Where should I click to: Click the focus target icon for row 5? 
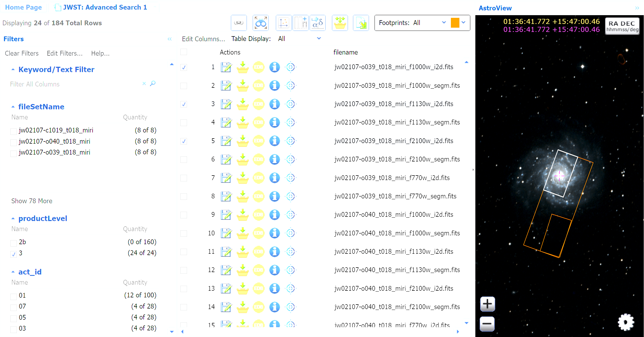290,141
